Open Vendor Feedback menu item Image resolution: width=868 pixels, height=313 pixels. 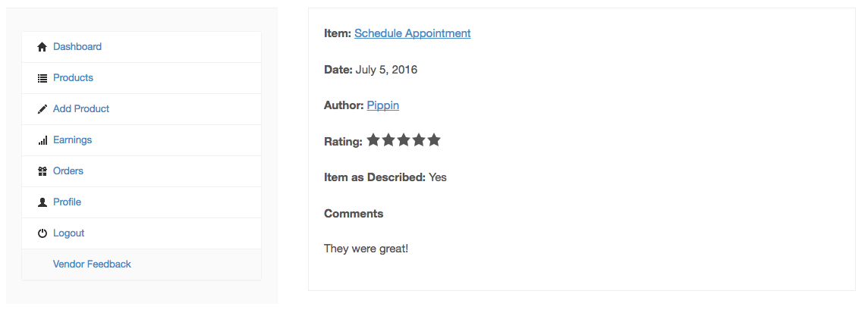[x=92, y=264]
